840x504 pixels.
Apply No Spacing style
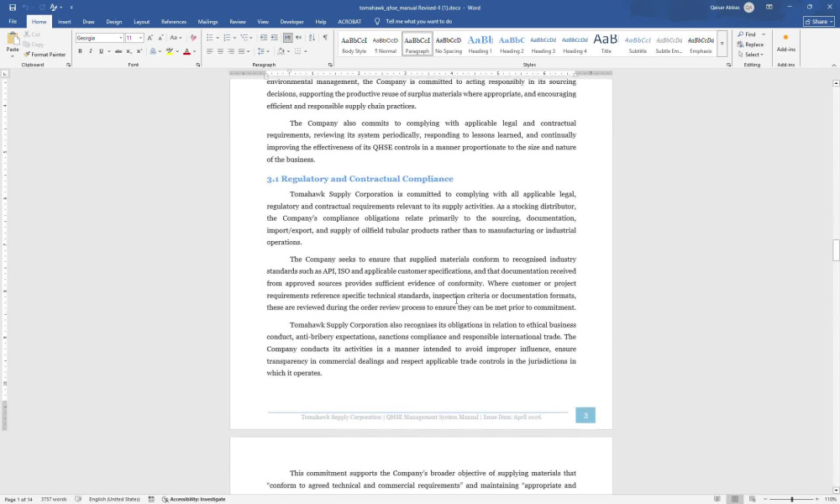click(x=449, y=44)
